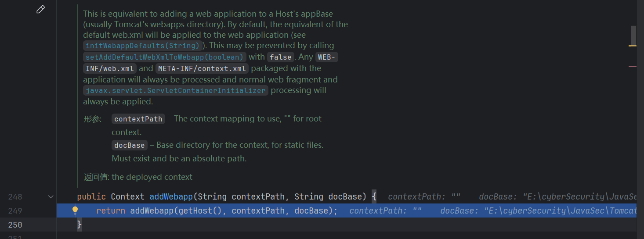644x239 pixels.
Task: Click the pencil icon to toggle rendered doc
Action: pyautogui.click(x=40, y=9)
